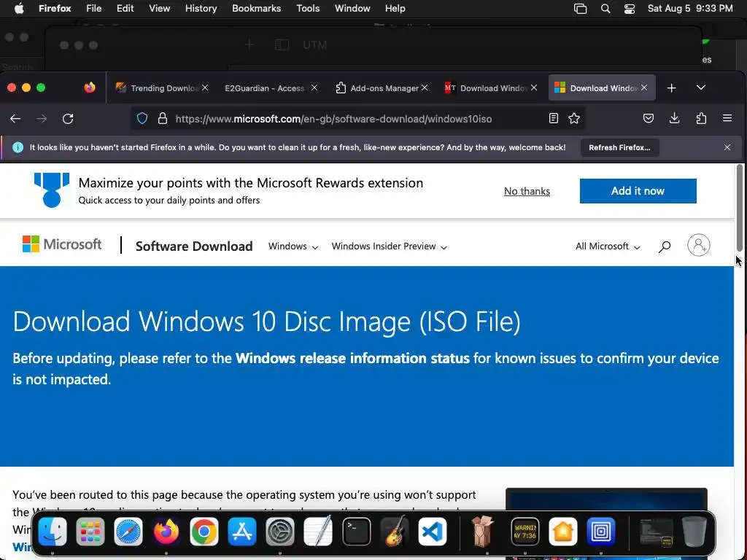The image size is (747, 560).
Task: Open the History menu
Action: (x=201, y=9)
